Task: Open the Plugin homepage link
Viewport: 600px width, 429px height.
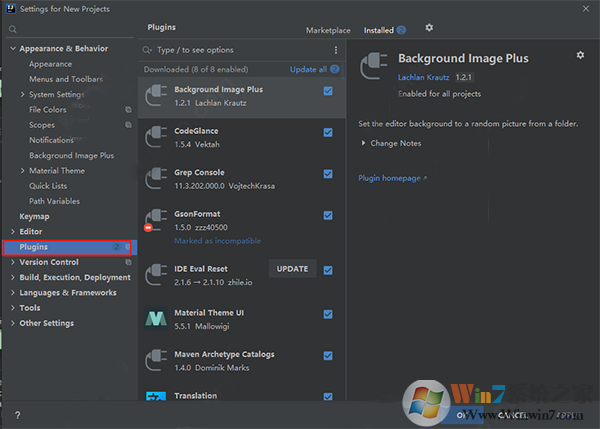Action: (x=392, y=178)
